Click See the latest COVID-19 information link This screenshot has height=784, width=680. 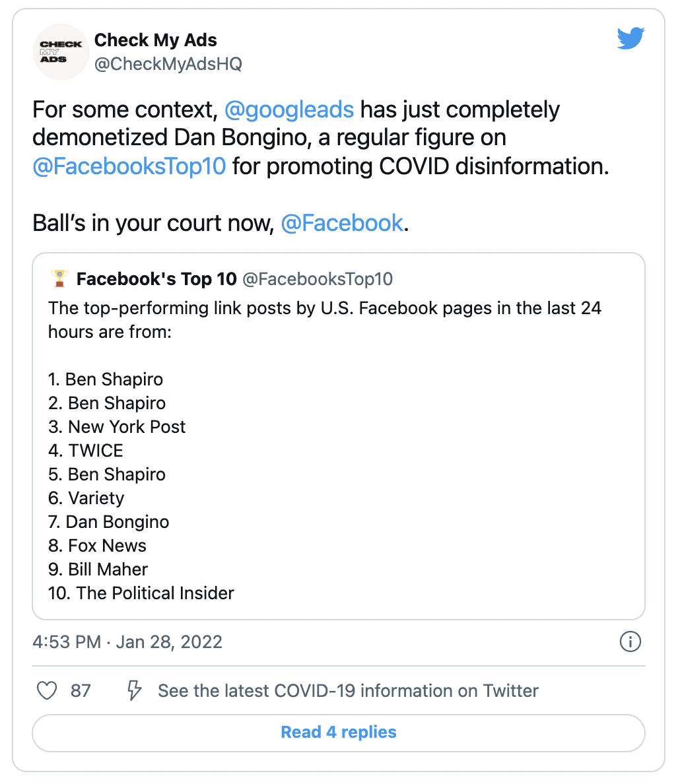[348, 690]
